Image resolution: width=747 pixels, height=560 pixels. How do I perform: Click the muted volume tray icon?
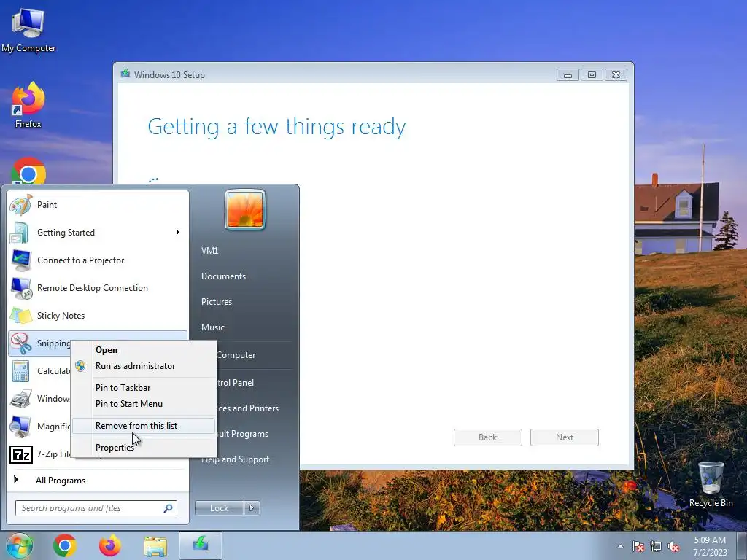click(x=673, y=547)
